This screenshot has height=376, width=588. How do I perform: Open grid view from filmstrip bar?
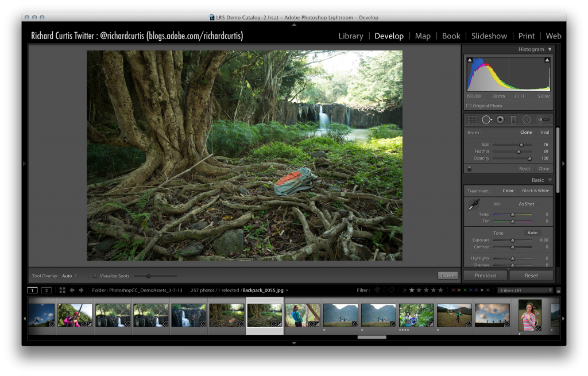[62, 290]
